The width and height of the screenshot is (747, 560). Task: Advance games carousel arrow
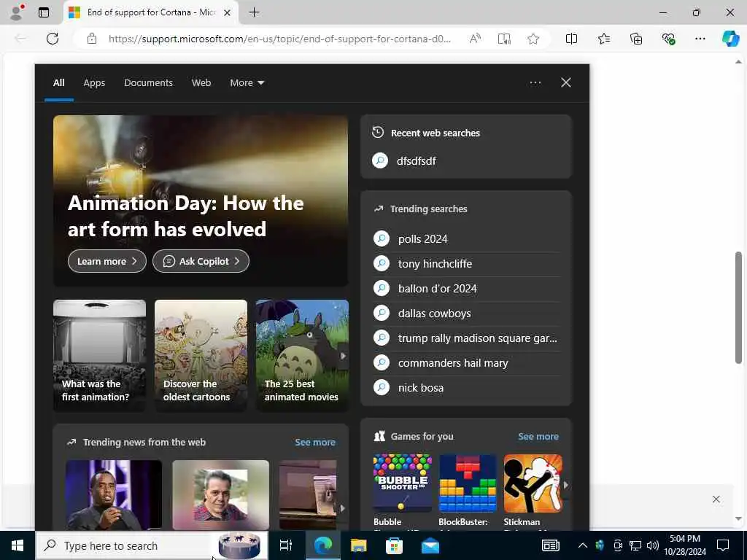(565, 485)
